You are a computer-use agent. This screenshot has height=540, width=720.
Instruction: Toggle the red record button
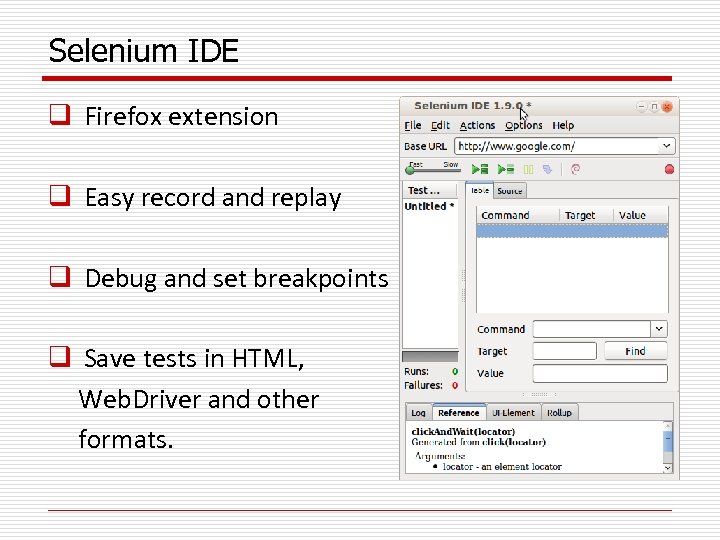tap(669, 169)
